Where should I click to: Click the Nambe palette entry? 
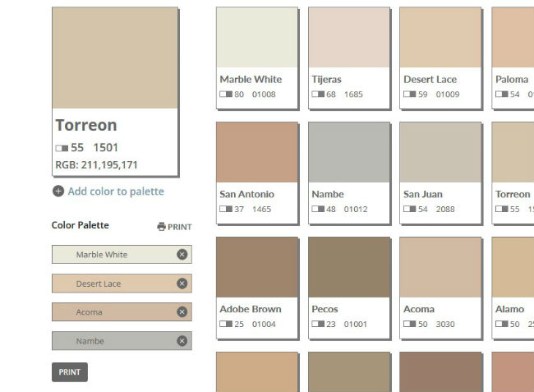[122, 341]
